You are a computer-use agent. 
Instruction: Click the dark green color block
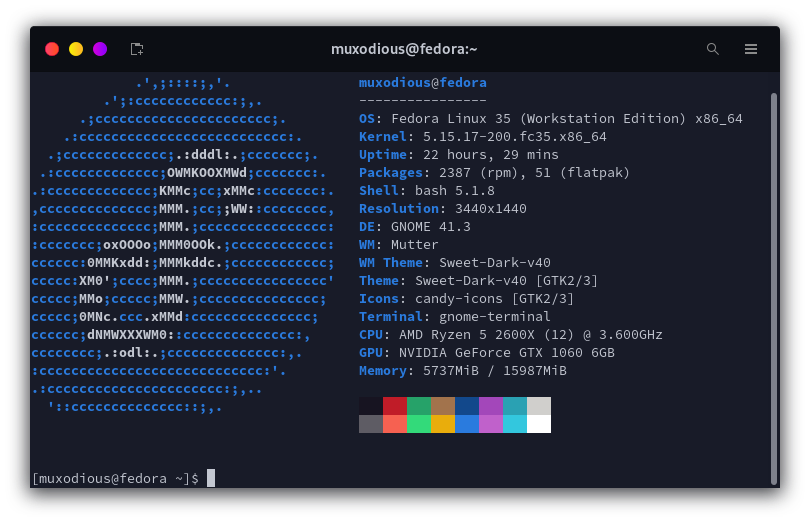(x=419, y=406)
